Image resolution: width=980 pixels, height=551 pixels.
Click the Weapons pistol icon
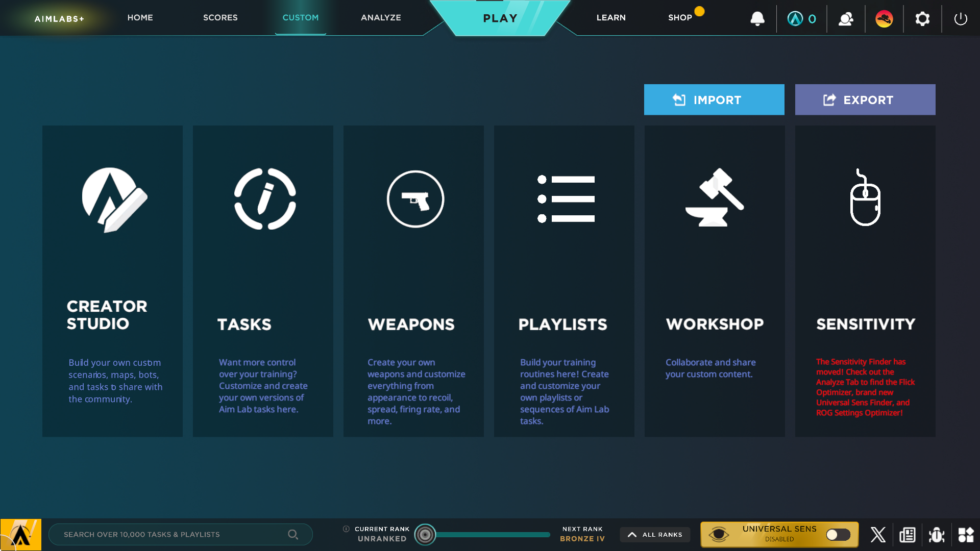coord(415,199)
